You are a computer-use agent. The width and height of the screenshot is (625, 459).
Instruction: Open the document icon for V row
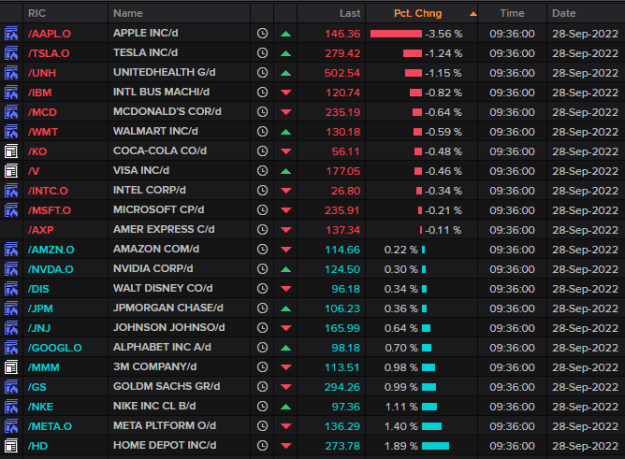tap(11, 171)
